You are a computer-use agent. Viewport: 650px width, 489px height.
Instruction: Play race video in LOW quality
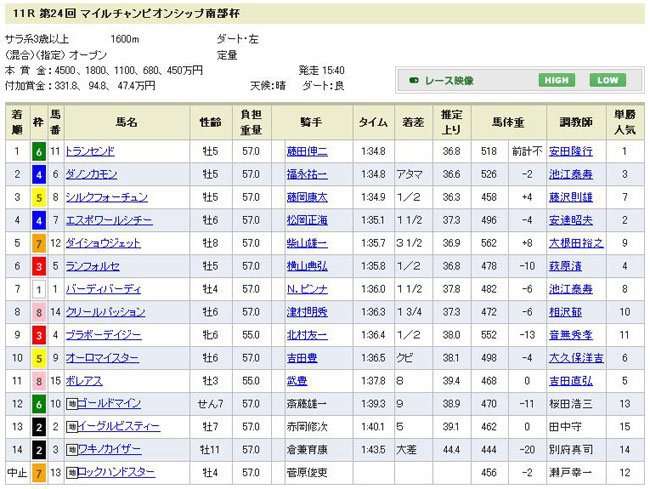coord(606,81)
